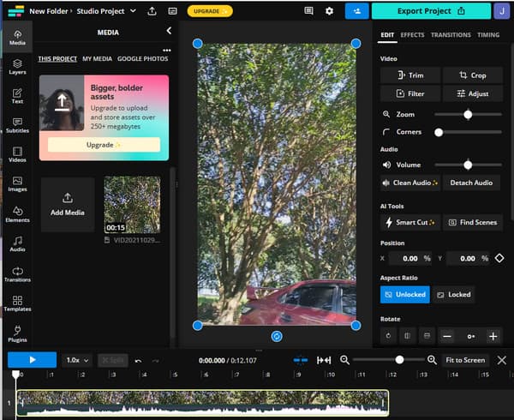
Task: Open the playback speed 1.0x dropdown
Action: pyautogui.click(x=77, y=360)
